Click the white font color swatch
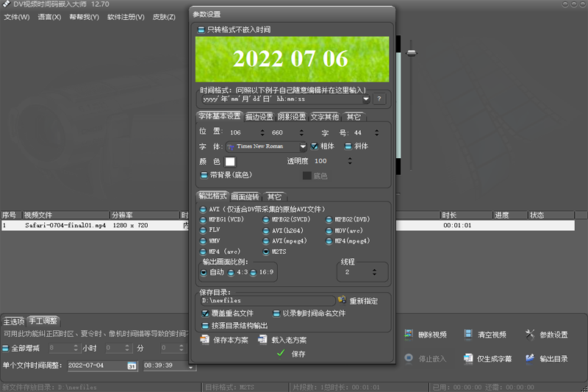This screenshot has height=392, width=588. pyautogui.click(x=230, y=161)
